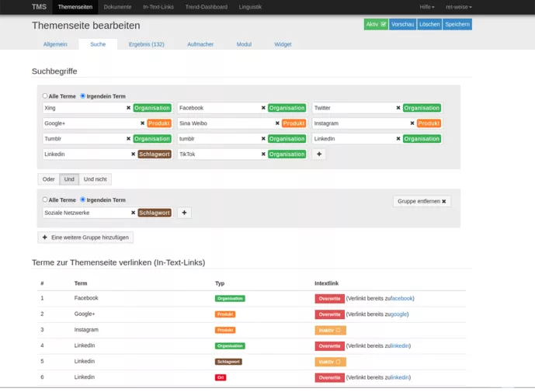Open the Hilfe dropdown menu

[426, 7]
